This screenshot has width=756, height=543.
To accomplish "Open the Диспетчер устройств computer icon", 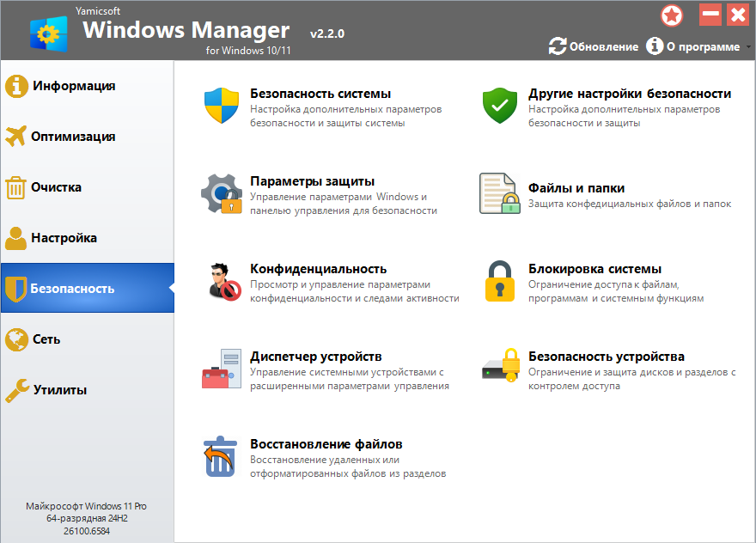I will (222, 369).
